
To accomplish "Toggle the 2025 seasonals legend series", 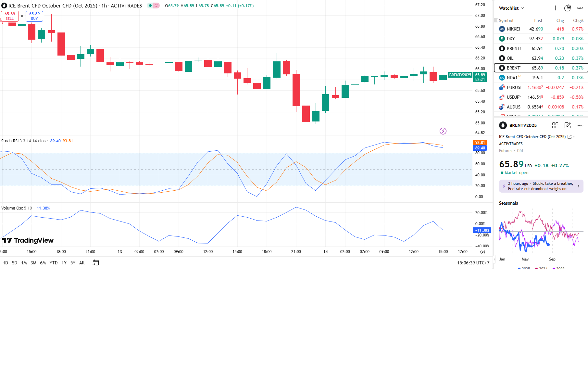I will point(524,268).
